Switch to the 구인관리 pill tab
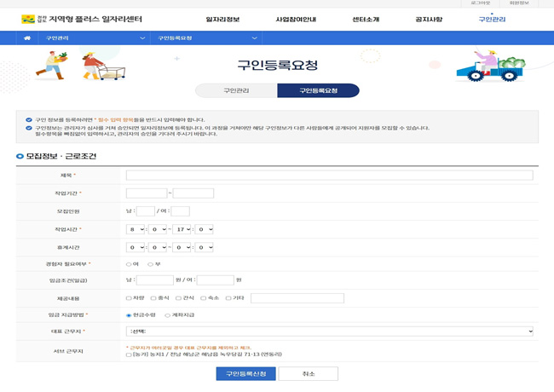 pos(236,91)
